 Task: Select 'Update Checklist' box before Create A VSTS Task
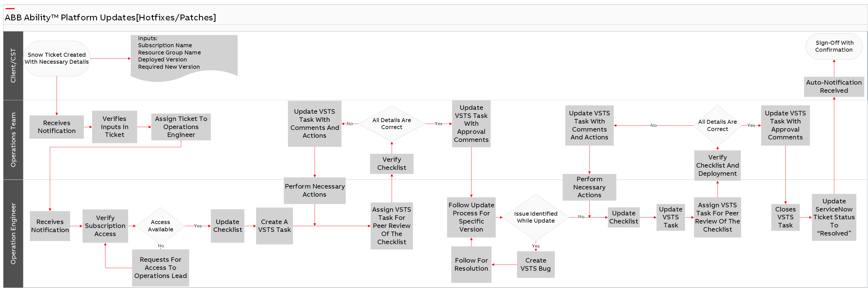click(x=227, y=226)
